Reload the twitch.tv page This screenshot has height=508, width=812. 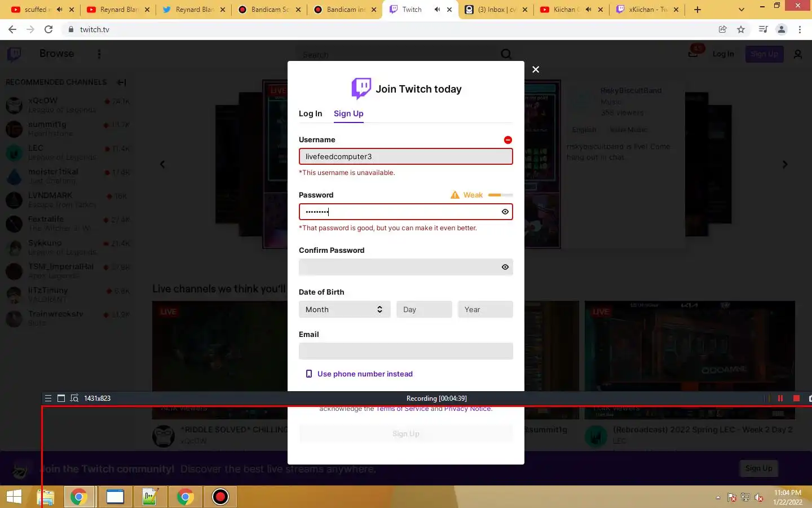pos(48,29)
